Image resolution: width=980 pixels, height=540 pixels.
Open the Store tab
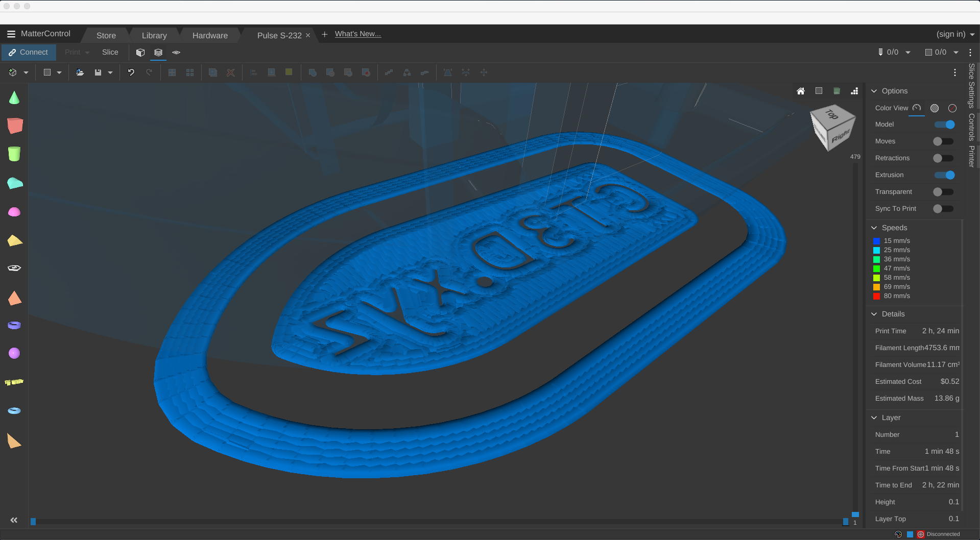(x=106, y=35)
